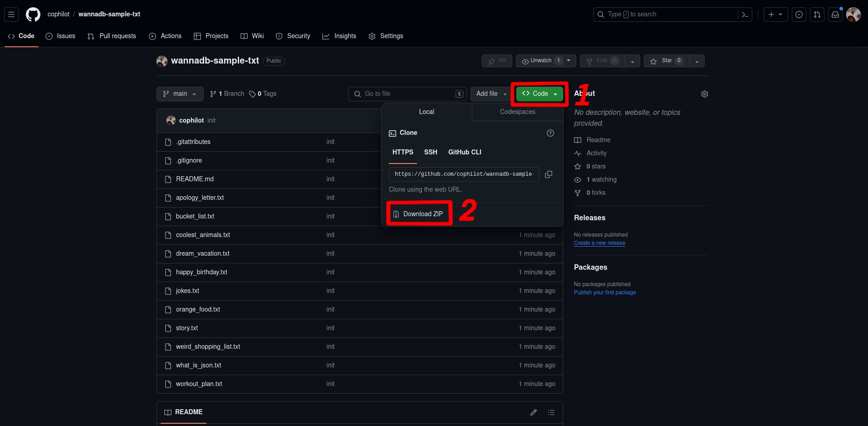868x426 pixels.
Task: Open the 0 stars link
Action: 590,167
